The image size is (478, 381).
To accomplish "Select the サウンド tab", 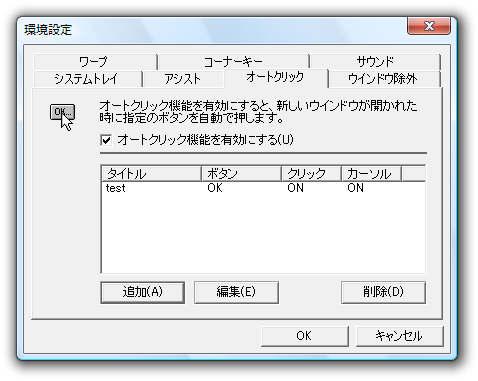I will click(x=375, y=61).
